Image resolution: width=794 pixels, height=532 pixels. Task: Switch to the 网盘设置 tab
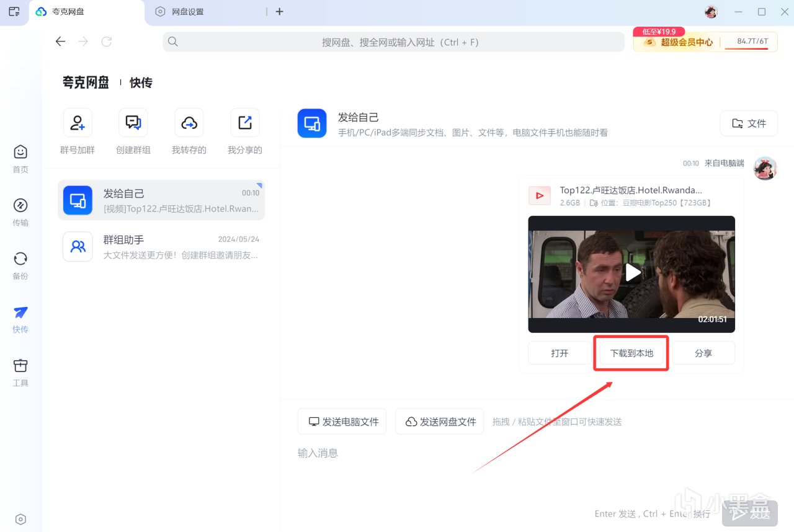click(x=207, y=12)
